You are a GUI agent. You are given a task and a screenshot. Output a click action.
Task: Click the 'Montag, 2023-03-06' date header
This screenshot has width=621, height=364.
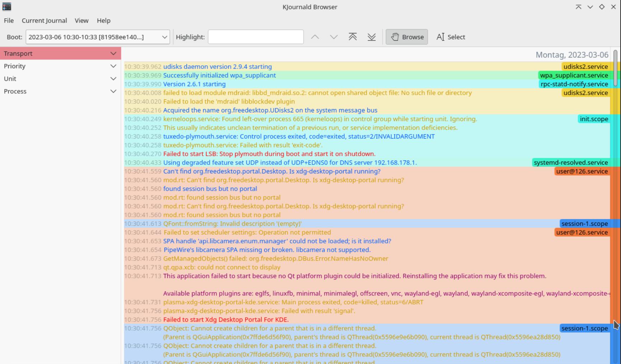coord(572,55)
